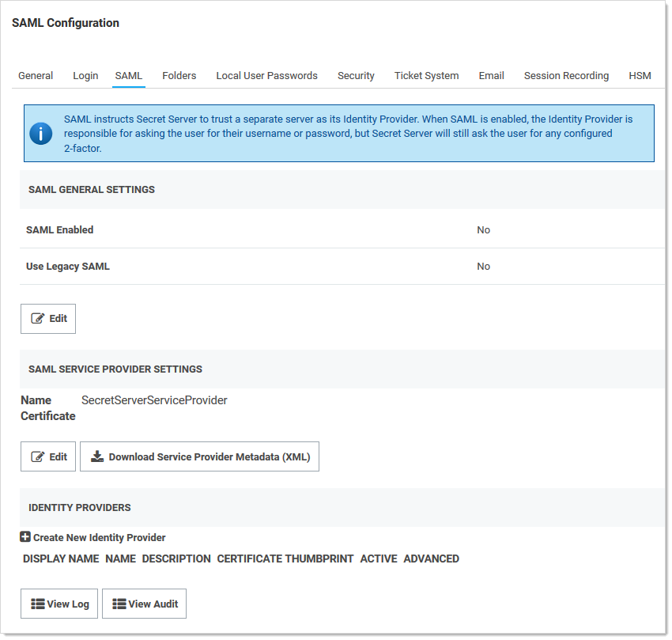Click the View Audit list icon
The width and height of the screenshot is (672, 640).
point(119,604)
